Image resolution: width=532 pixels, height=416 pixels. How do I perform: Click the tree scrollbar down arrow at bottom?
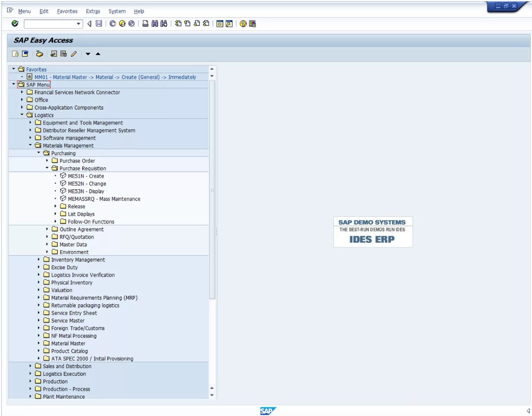212,395
